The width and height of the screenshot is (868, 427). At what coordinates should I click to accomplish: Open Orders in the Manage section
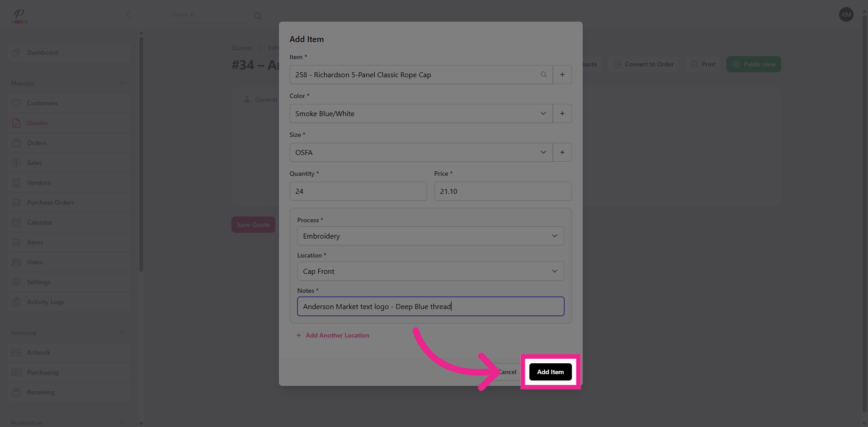[37, 143]
